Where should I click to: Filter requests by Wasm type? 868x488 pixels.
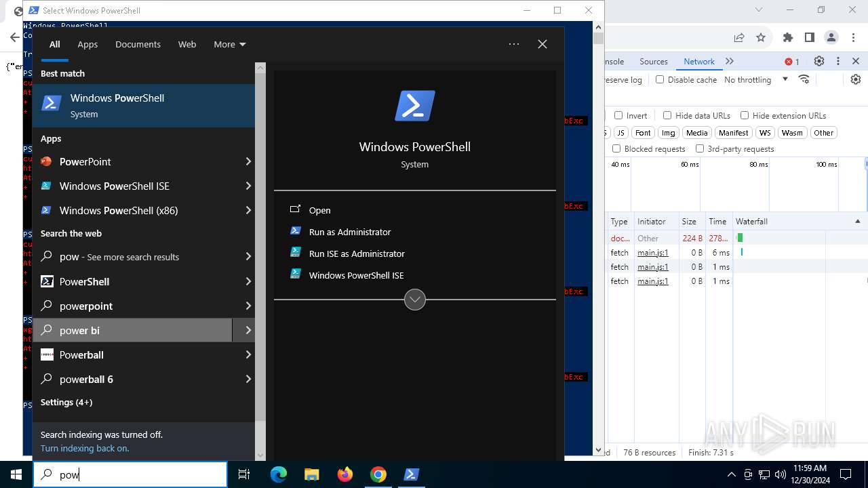pyautogui.click(x=792, y=133)
